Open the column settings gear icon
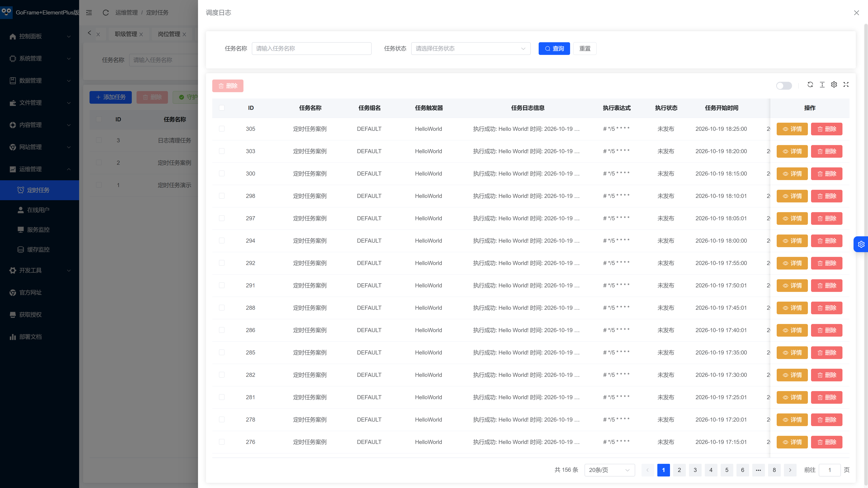The width and height of the screenshot is (868, 488). (834, 84)
